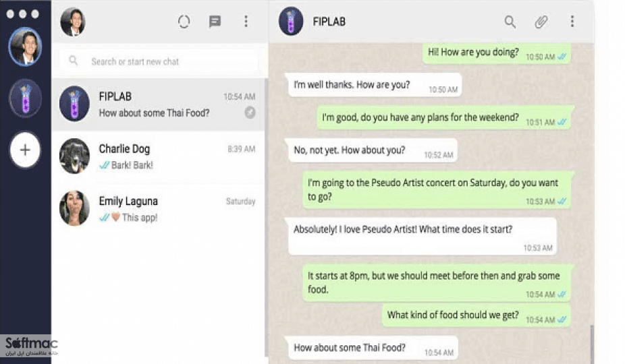625x364 pixels.
Task: Open the status circle icon
Action: point(184,22)
